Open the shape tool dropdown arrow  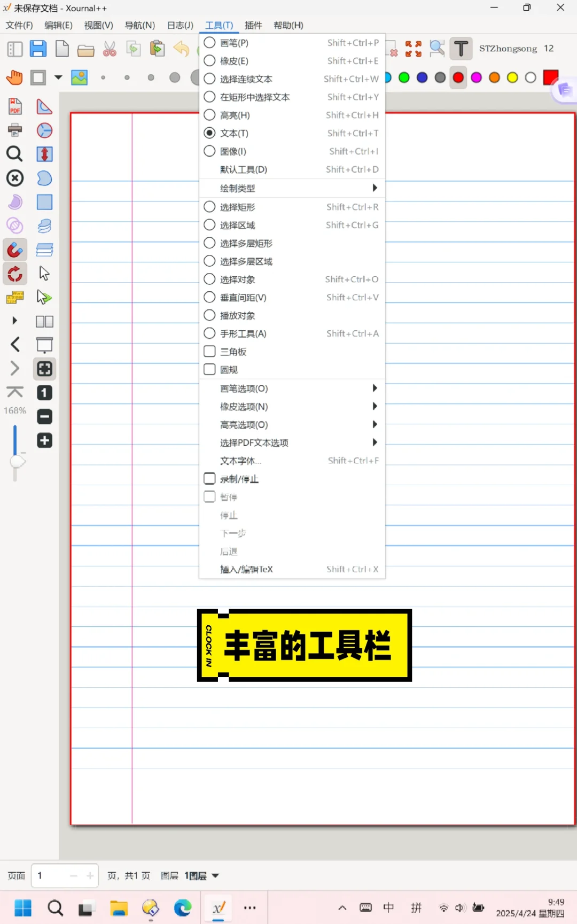click(x=58, y=77)
